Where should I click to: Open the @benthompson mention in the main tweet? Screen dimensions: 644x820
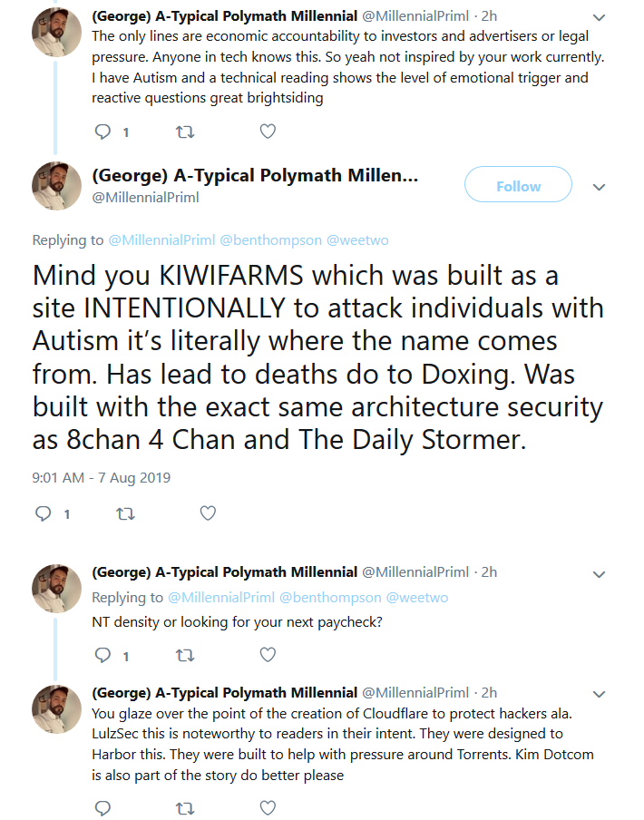click(271, 240)
